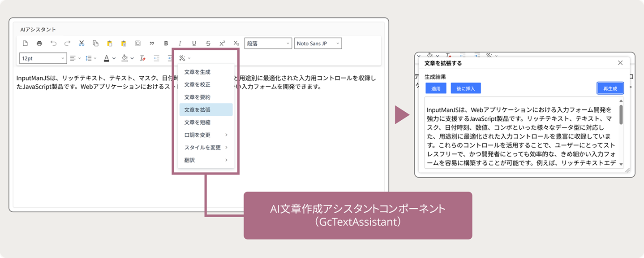Insert a blockquote with quote icon
Image resolution: width=644 pixels, height=258 pixels.
[152, 44]
